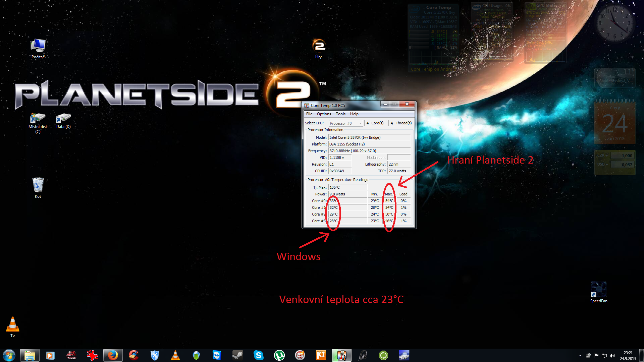Open GPU Tweak from the taskbar
644x362 pixels.
click(71, 355)
